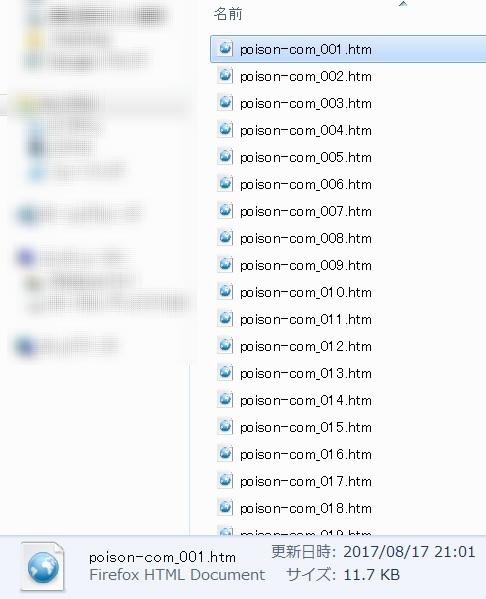Viewport: 486px width, 599px height.
Task: Click the globe icon of poison-com_001.htm
Action: [225, 49]
